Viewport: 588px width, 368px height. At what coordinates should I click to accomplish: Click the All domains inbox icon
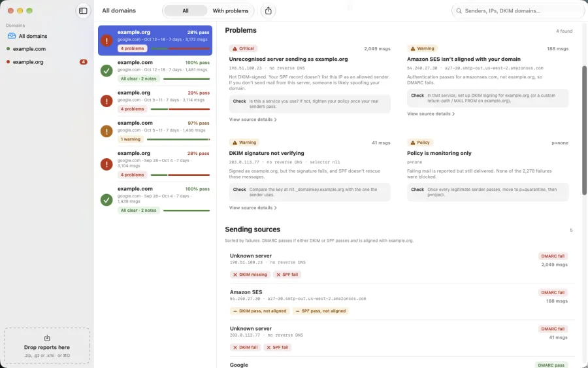coord(12,36)
